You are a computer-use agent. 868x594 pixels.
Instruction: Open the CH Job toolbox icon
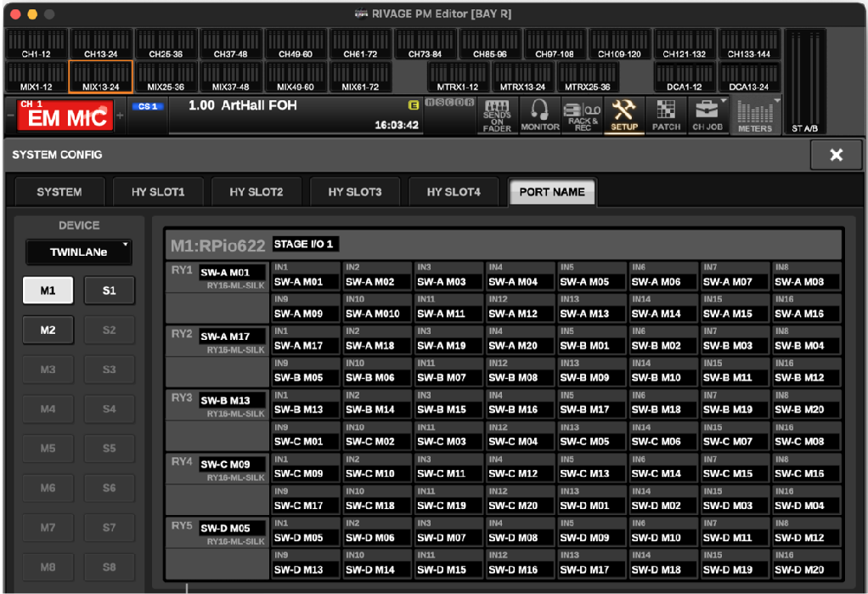(x=707, y=116)
